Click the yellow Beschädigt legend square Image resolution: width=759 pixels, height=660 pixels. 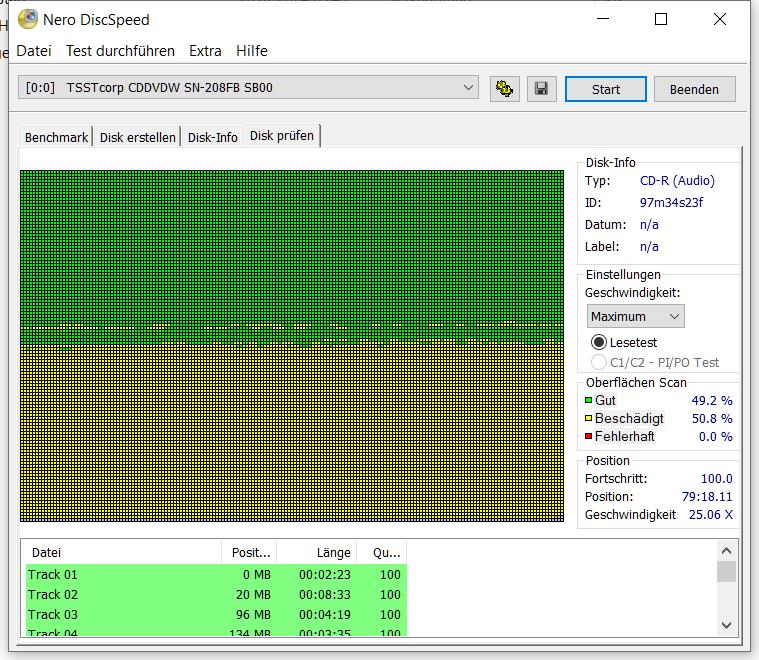pos(589,418)
